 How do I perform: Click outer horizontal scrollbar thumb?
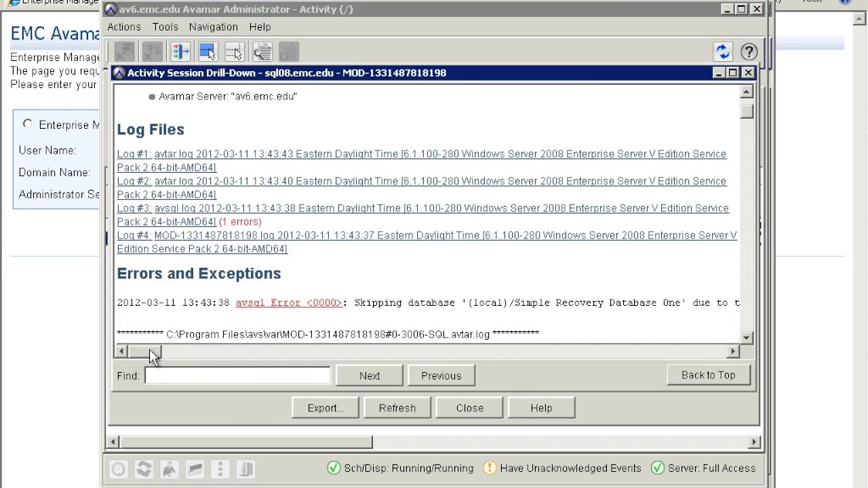tap(247, 442)
